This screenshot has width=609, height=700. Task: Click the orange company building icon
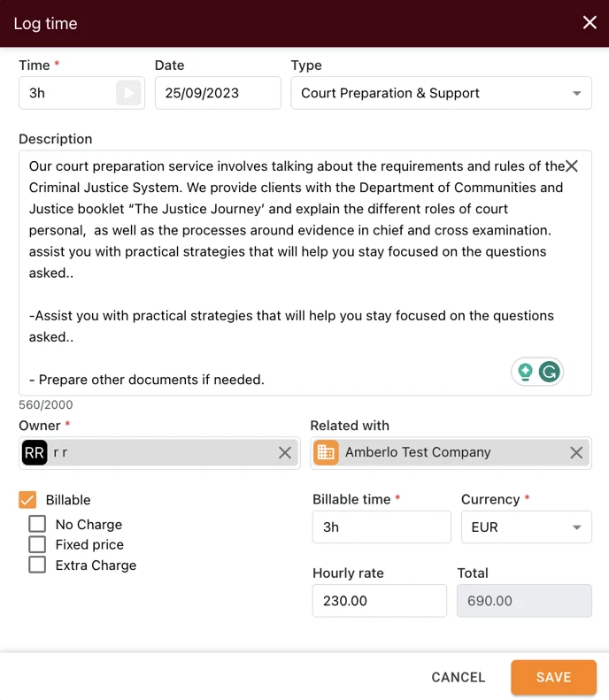[x=326, y=453]
